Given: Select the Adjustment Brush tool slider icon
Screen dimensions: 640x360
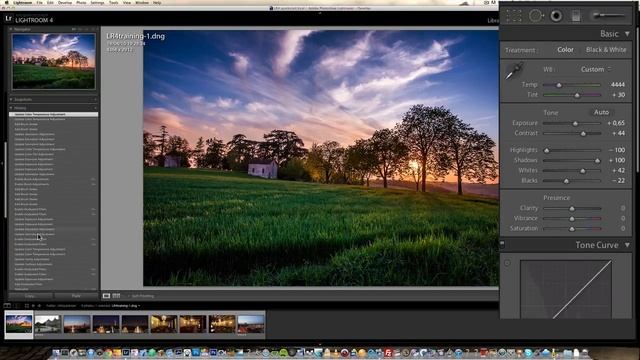Looking at the screenshot, I should (x=609, y=16).
